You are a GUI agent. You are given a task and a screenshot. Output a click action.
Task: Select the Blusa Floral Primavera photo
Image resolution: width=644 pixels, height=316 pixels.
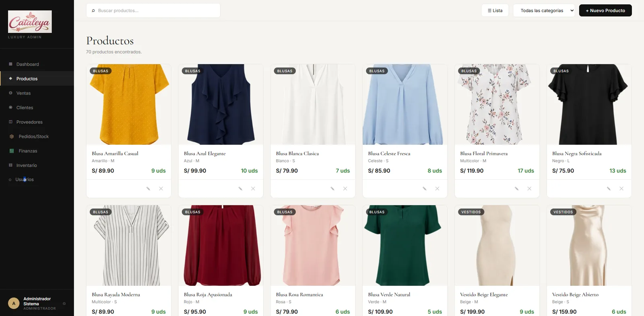pyautogui.click(x=497, y=105)
